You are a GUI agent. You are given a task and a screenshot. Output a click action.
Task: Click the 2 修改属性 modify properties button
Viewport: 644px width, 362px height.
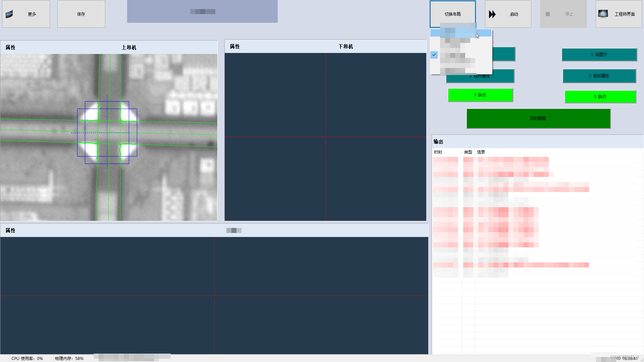pos(600,75)
